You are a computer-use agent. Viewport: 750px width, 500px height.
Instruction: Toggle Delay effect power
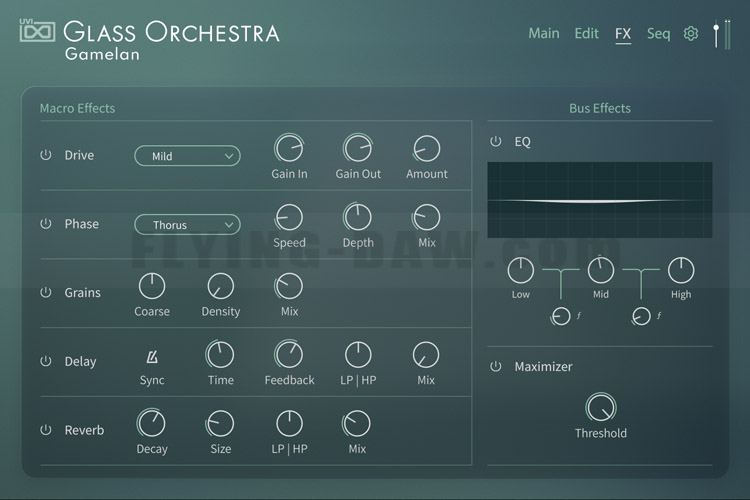click(45, 361)
